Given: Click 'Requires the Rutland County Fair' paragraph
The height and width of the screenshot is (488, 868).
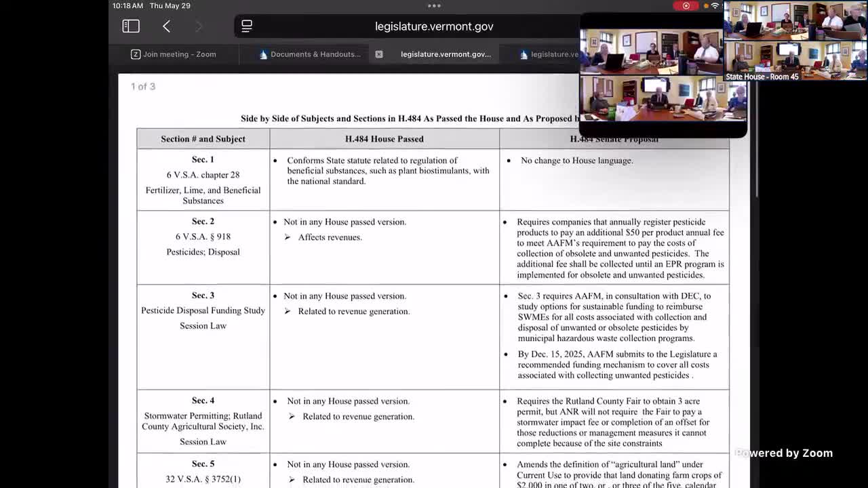Looking at the screenshot, I should pos(613,422).
